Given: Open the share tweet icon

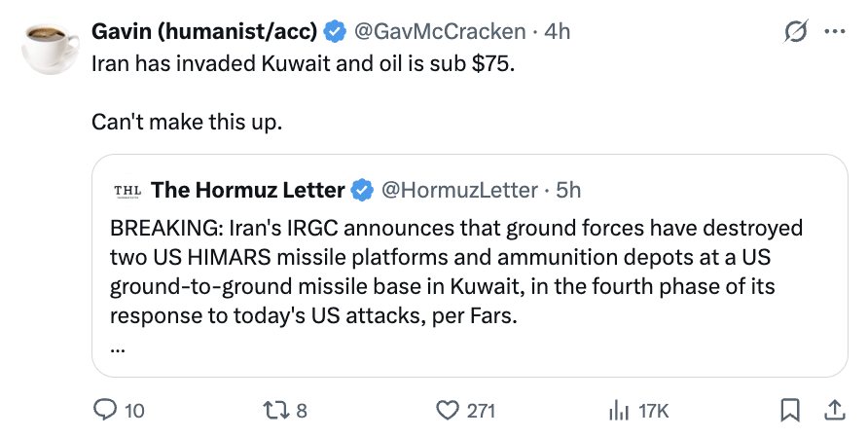Looking at the screenshot, I should [x=835, y=411].
